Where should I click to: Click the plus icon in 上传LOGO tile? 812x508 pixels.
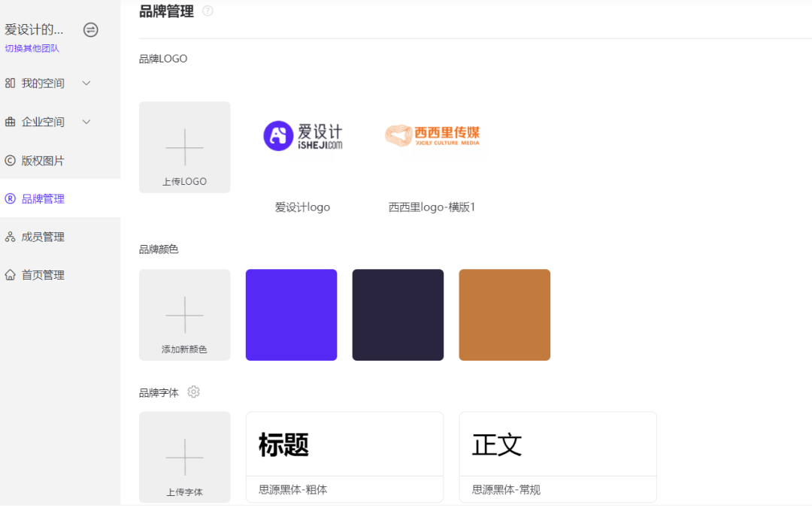point(184,147)
